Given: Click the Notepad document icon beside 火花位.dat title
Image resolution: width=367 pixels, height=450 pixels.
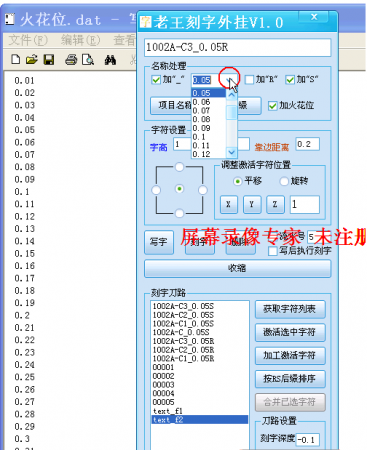Looking at the screenshot, I should pos(10,19).
